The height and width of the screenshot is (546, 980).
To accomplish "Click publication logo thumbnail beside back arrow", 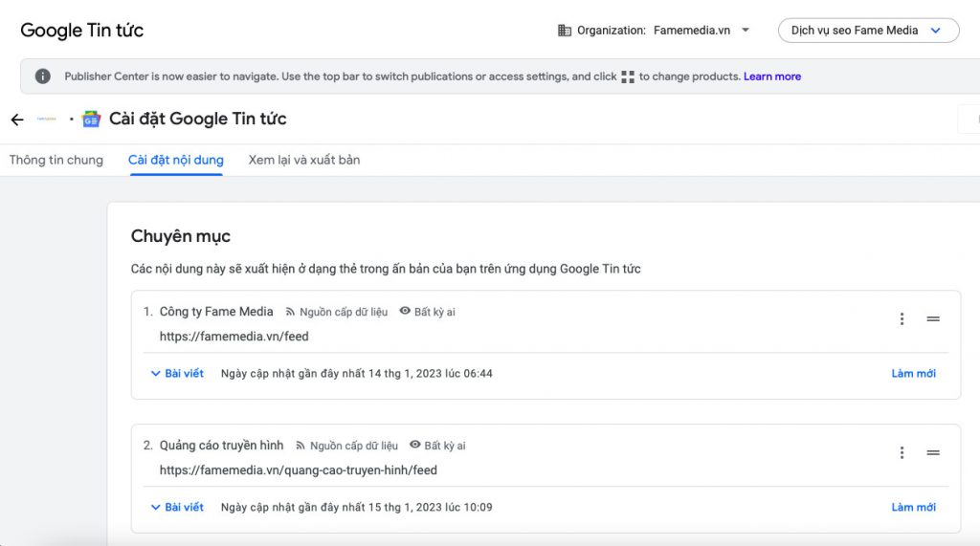I will tap(46, 119).
